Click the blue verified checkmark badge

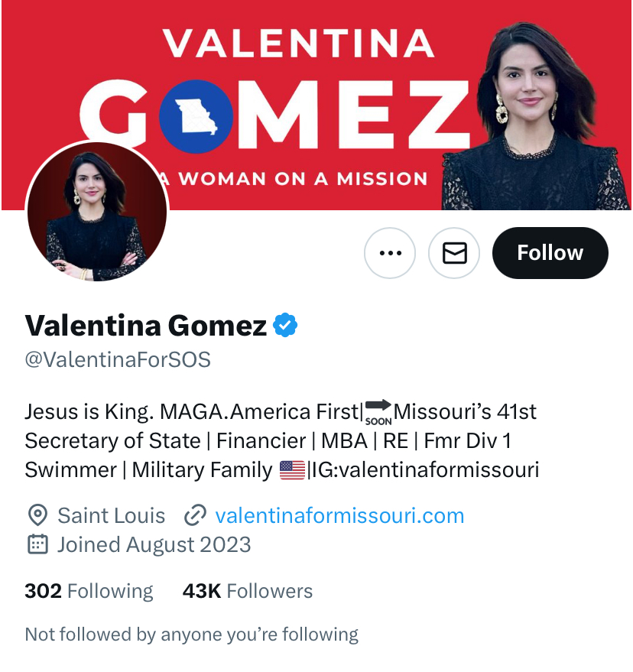click(x=286, y=326)
